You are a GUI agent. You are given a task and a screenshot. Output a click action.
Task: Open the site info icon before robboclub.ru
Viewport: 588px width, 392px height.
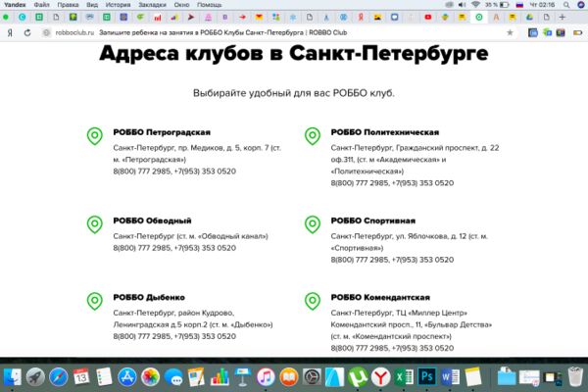pos(46,32)
